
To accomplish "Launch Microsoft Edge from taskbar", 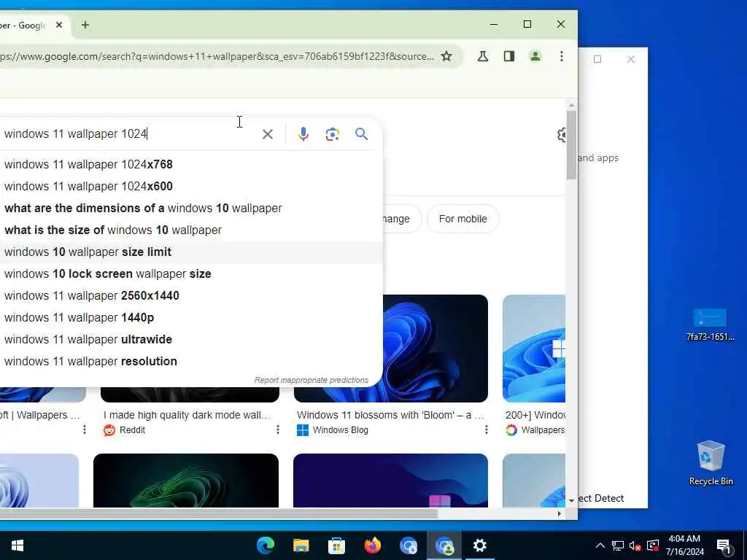I will 266,545.
